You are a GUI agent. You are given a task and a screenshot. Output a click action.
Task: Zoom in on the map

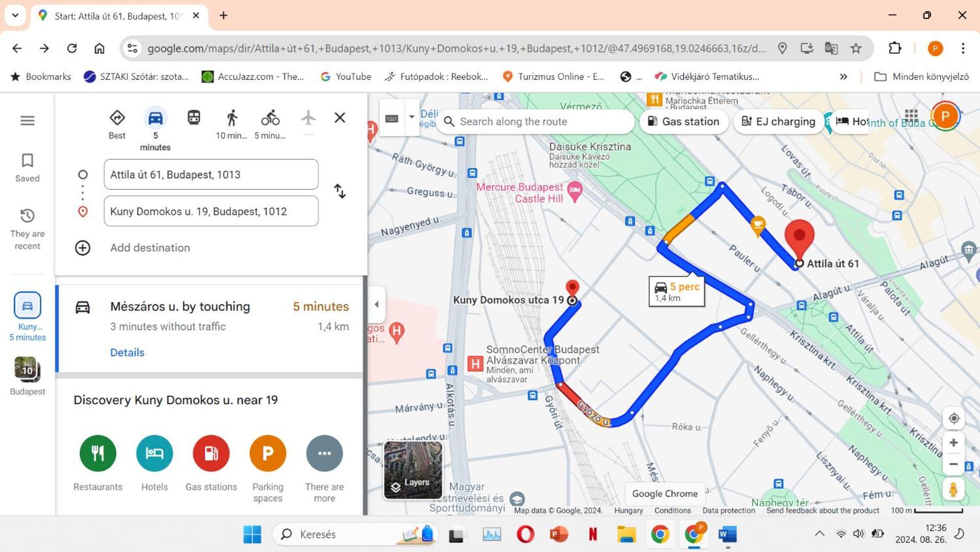[953, 443]
